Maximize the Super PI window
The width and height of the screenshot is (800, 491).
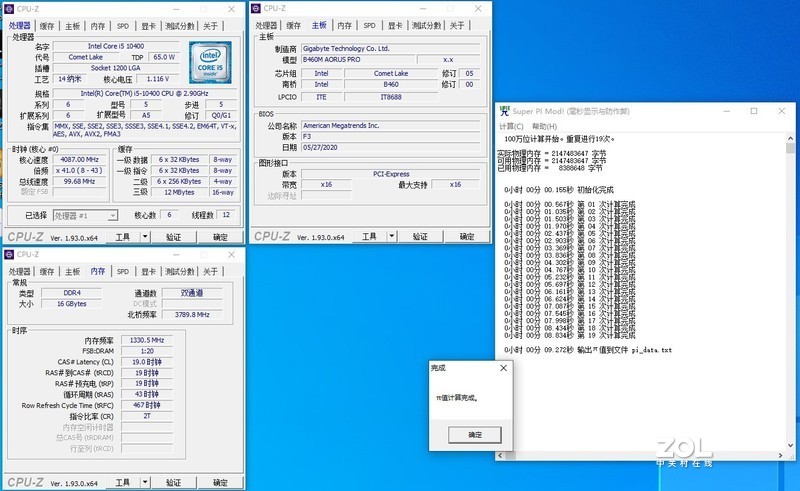coord(754,111)
